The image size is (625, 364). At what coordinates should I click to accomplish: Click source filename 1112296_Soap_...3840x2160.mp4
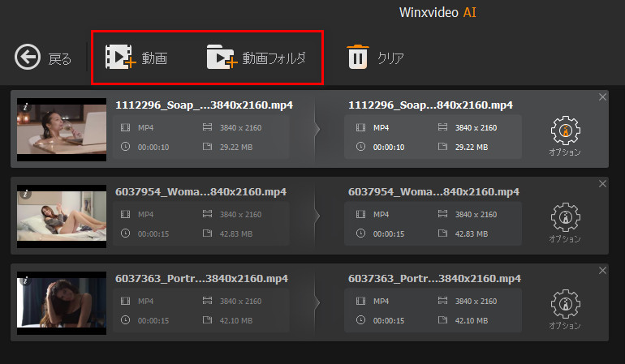point(204,105)
